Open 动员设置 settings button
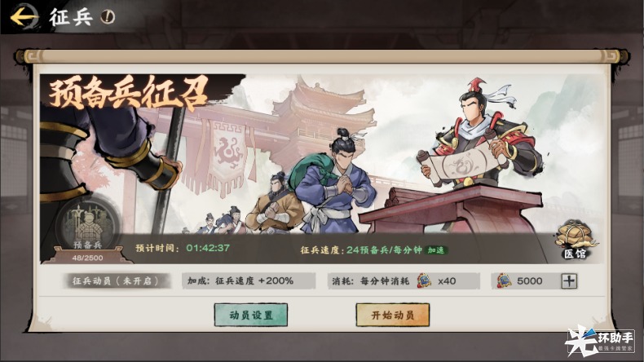This screenshot has height=362, width=644. coord(250,316)
